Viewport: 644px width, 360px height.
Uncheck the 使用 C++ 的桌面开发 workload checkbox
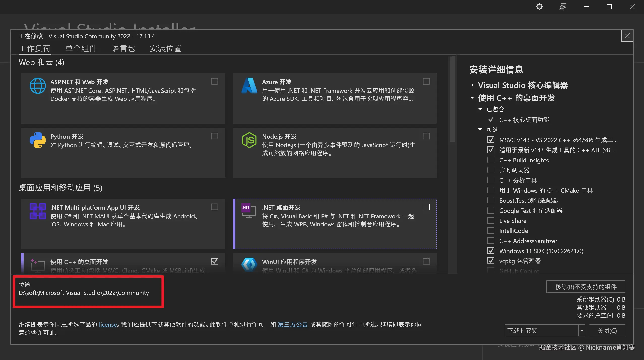tap(215, 261)
